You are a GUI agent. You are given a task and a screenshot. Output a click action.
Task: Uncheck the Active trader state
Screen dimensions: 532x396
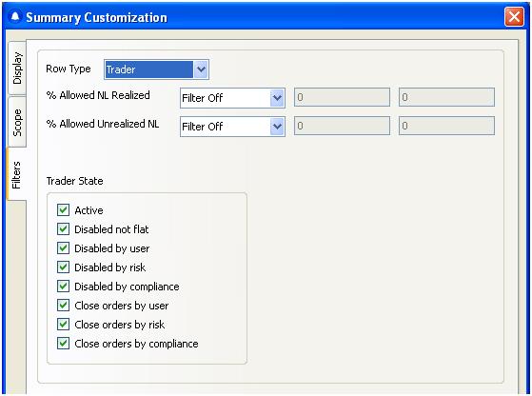(63, 210)
